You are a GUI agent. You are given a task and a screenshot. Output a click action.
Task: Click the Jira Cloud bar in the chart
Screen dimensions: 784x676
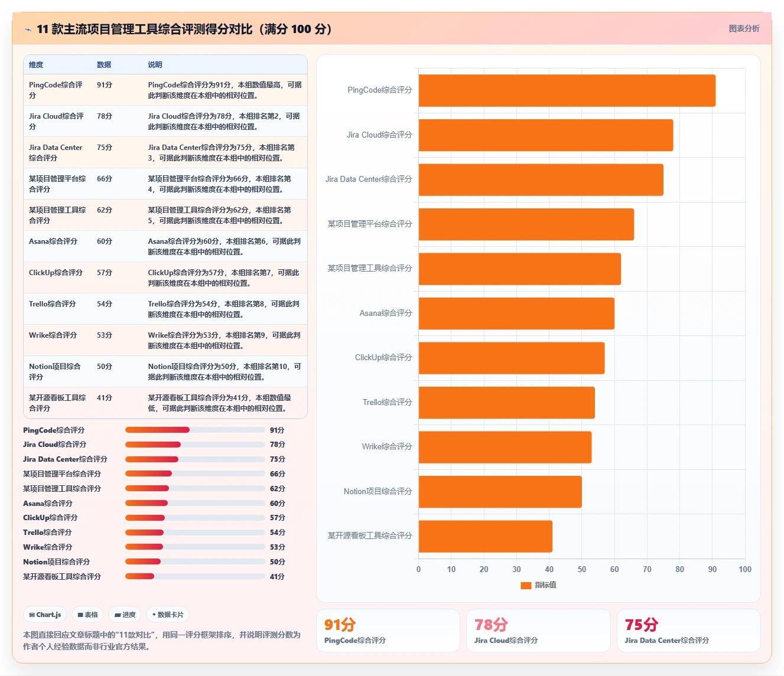pos(546,135)
